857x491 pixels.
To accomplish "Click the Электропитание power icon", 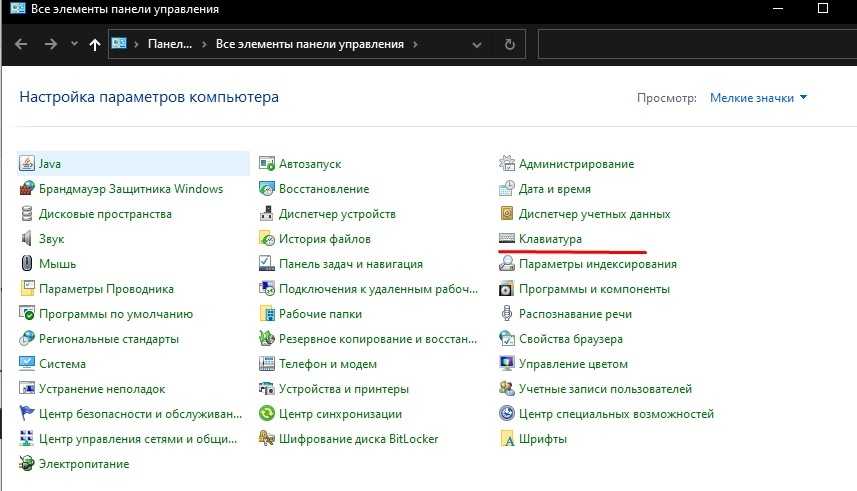I will pyautogui.click(x=27, y=464).
